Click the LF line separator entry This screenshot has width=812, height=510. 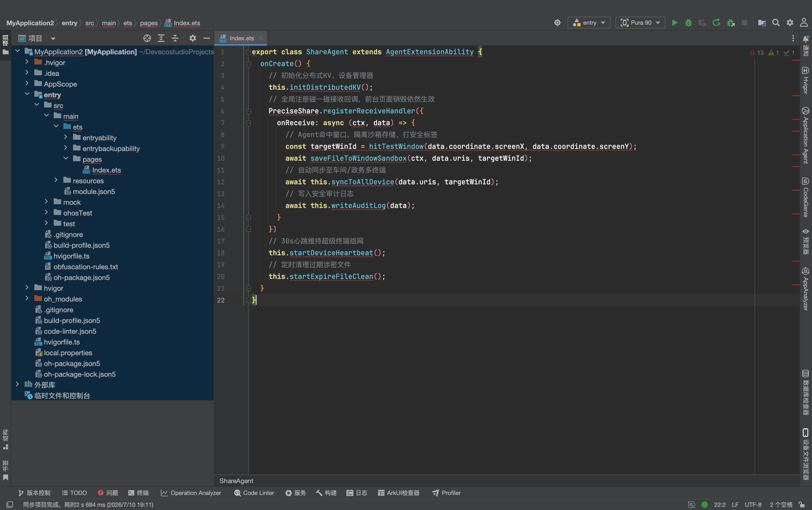735,505
